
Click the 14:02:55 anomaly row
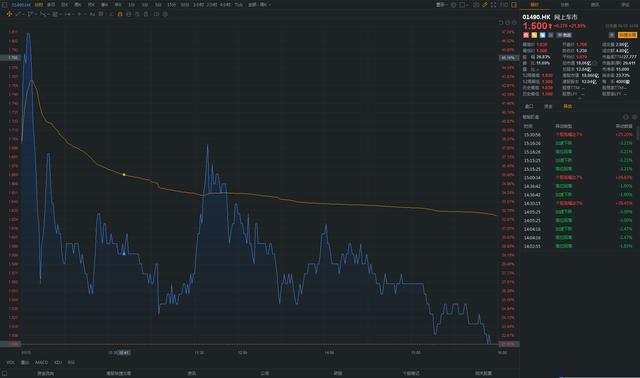pyautogui.click(x=578, y=247)
